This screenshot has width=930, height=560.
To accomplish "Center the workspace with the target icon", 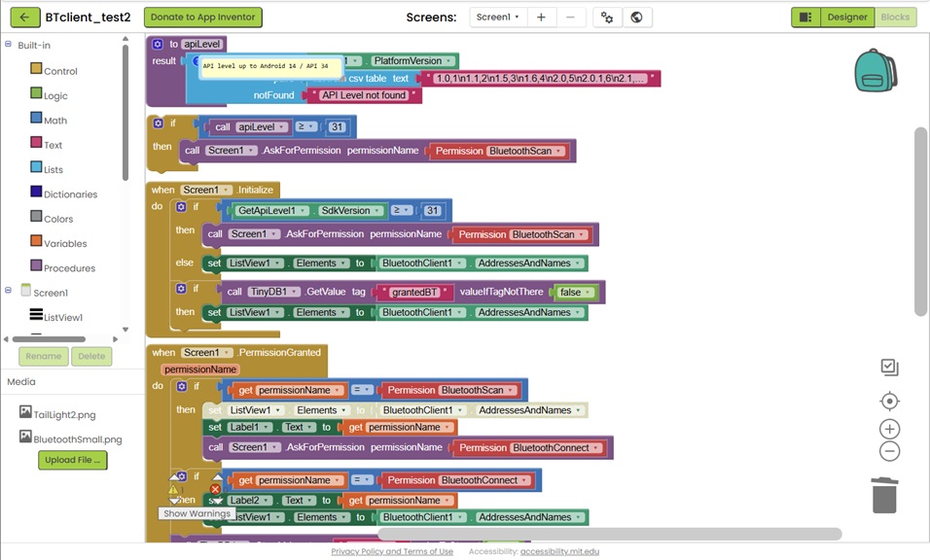I will pyautogui.click(x=889, y=402).
